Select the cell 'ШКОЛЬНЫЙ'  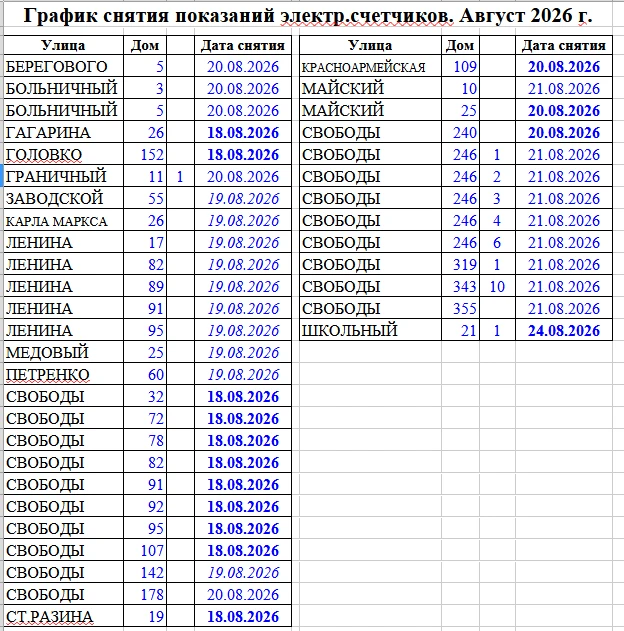click(371, 330)
